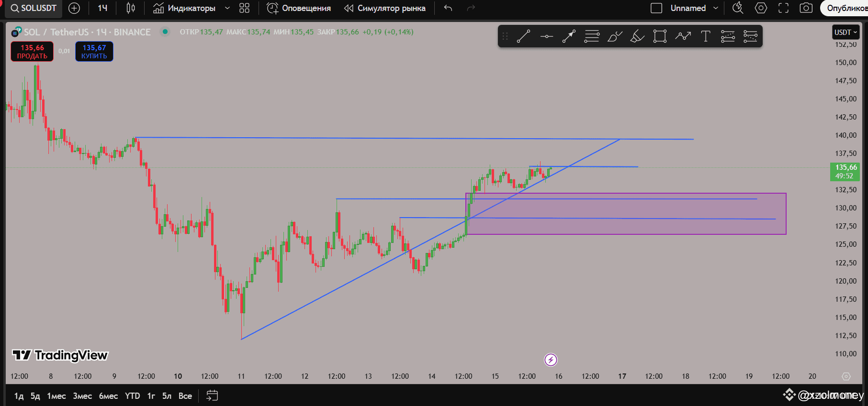Screen dimensions: 868x406
Task: Change the candlestick chart type
Action: pos(130,8)
